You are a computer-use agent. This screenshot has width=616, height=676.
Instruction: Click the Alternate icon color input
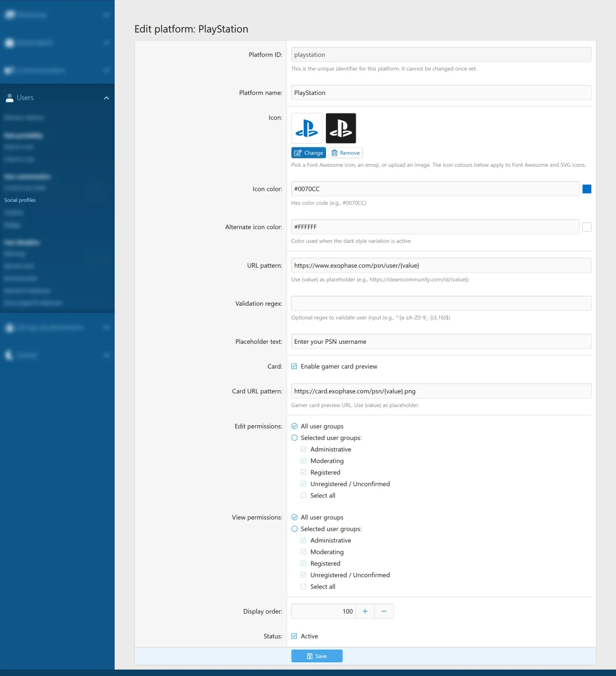pos(435,227)
